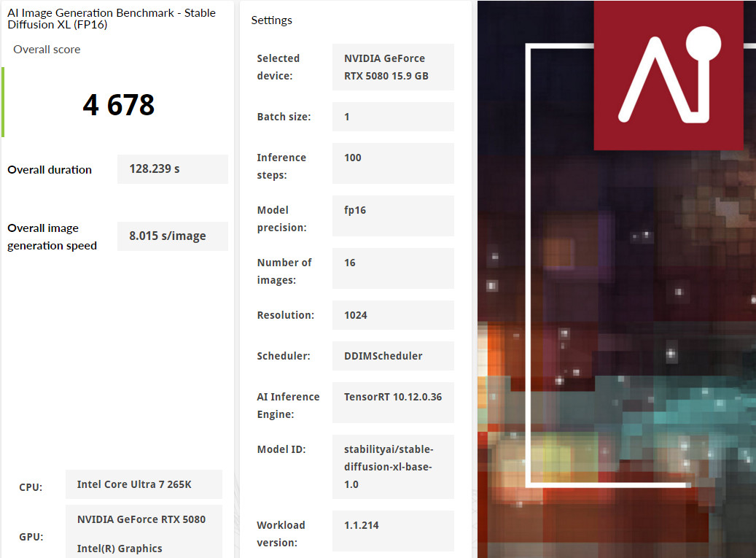This screenshot has height=558, width=756.
Task: Select the benchmark title mentioning Stable Diffusion XL
Action: (112, 19)
